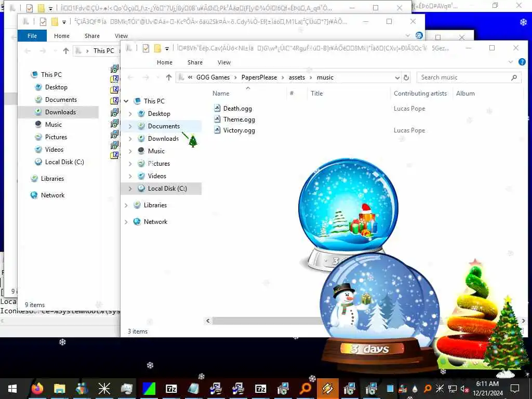Screen dimensions: 532x399
Task: Open address bar history dropdown in music window
Action: click(x=397, y=78)
